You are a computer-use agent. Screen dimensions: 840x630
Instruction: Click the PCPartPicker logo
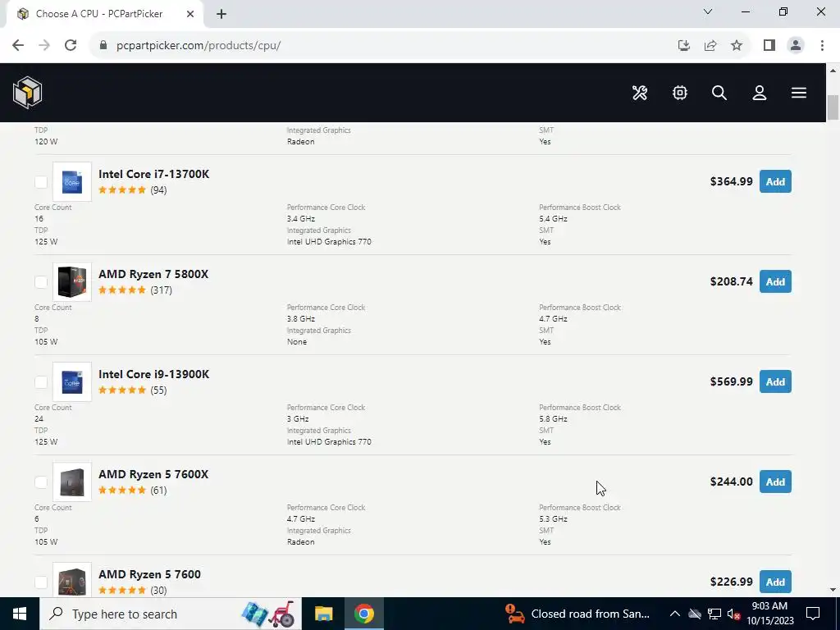pos(27,92)
